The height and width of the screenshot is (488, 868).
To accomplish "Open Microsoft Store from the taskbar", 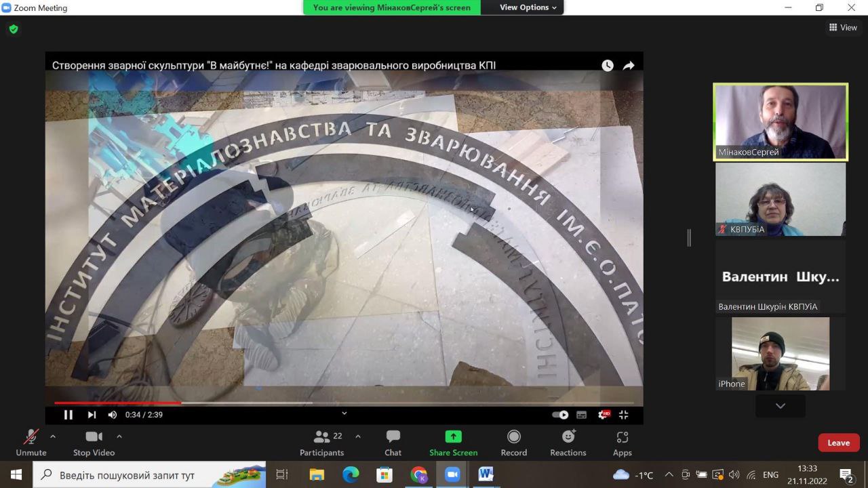I will point(384,475).
